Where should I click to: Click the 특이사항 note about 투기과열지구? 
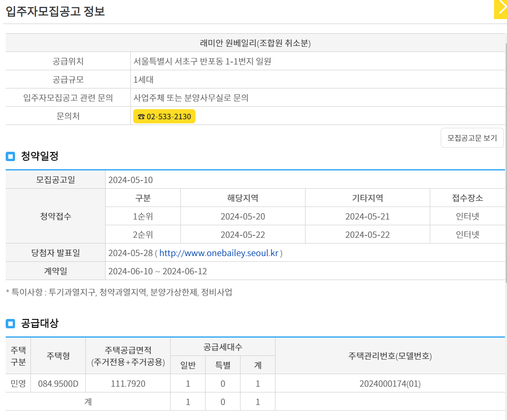tap(119, 292)
